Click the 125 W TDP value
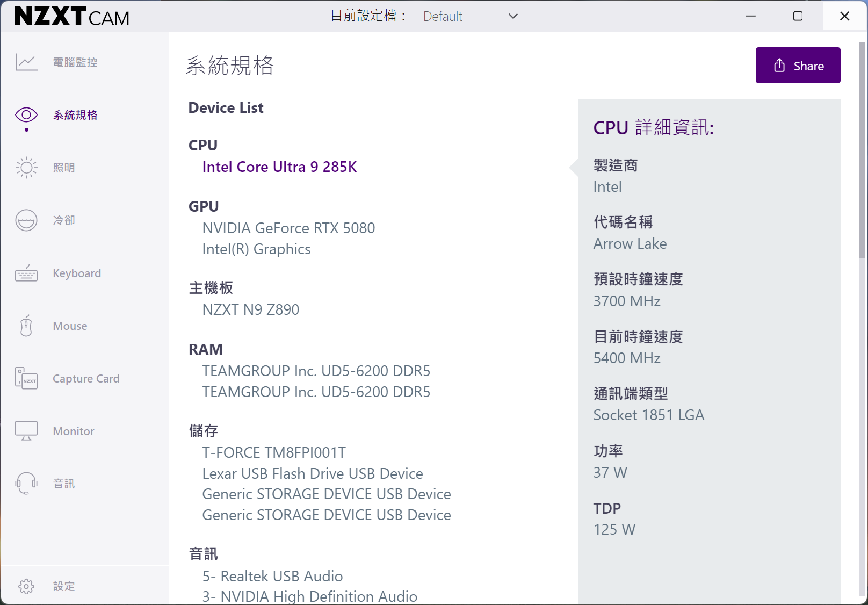 (x=614, y=529)
